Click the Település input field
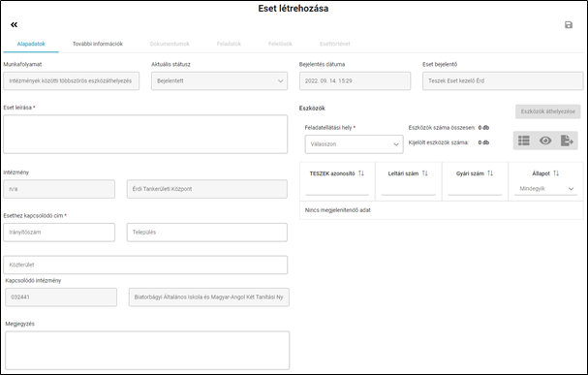This screenshot has width=588, height=375. click(207, 233)
